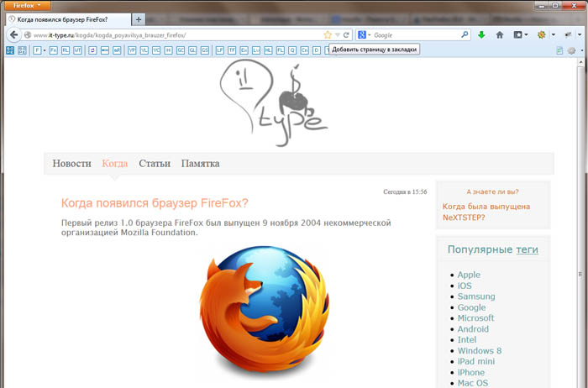Screen dimensions: 588x388
Task: Click the URL address bar text
Action: [109, 35]
